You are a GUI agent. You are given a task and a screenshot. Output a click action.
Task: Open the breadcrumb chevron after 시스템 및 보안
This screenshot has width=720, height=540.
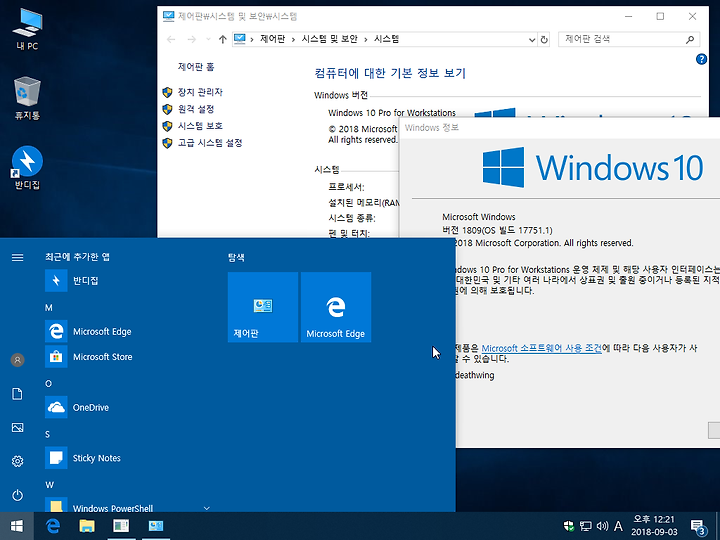366,39
